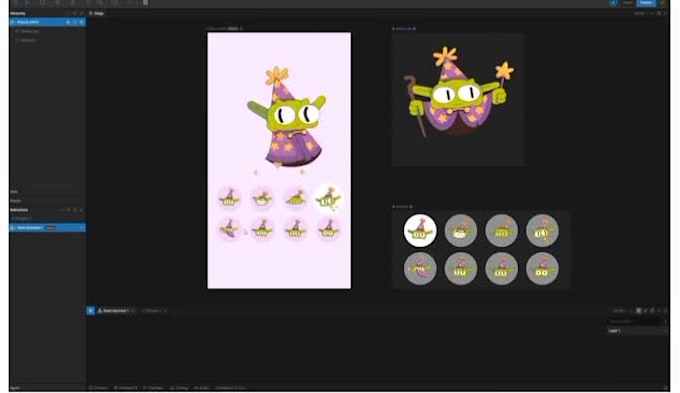
Task: Click the large wizard character on the phone artboard
Action: click(286, 117)
